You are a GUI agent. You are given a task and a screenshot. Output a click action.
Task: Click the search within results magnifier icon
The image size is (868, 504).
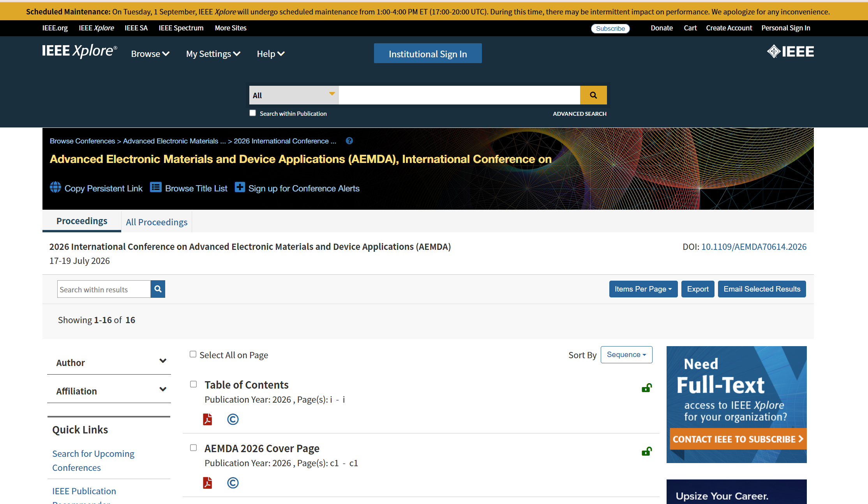158,289
